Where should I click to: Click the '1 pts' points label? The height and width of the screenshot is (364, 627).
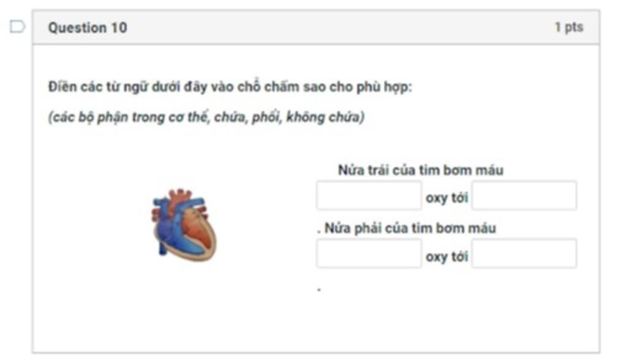(x=569, y=27)
